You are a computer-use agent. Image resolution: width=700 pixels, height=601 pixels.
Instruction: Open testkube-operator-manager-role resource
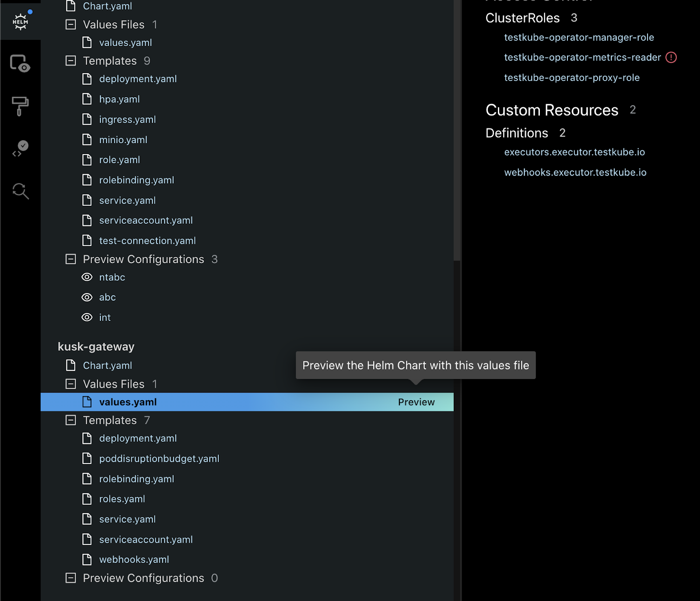pos(579,38)
